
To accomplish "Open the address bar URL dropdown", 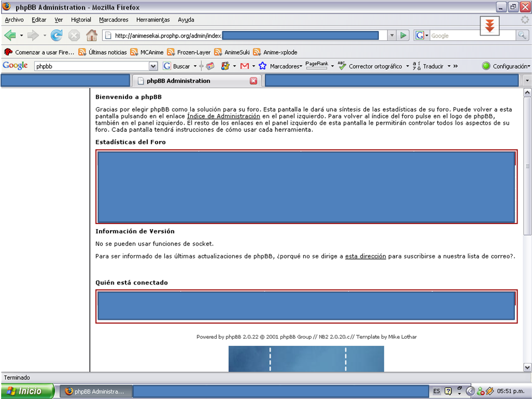I will [392, 35].
